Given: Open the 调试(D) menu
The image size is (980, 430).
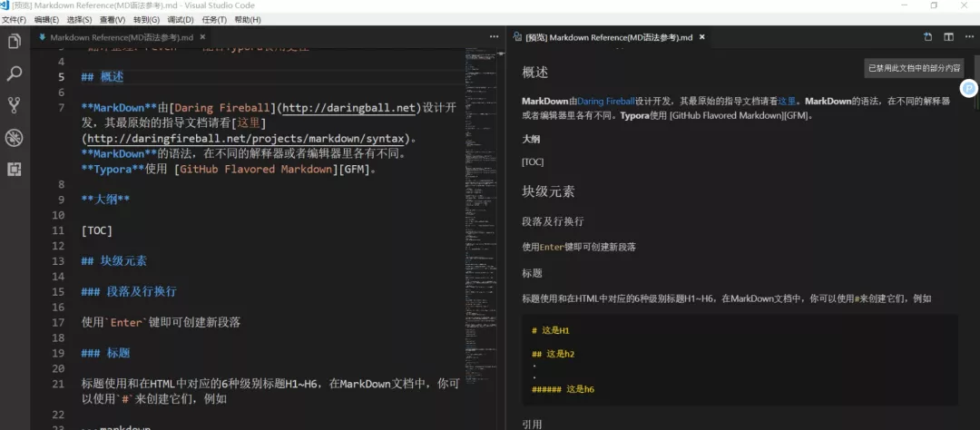Looking at the screenshot, I should (180, 19).
